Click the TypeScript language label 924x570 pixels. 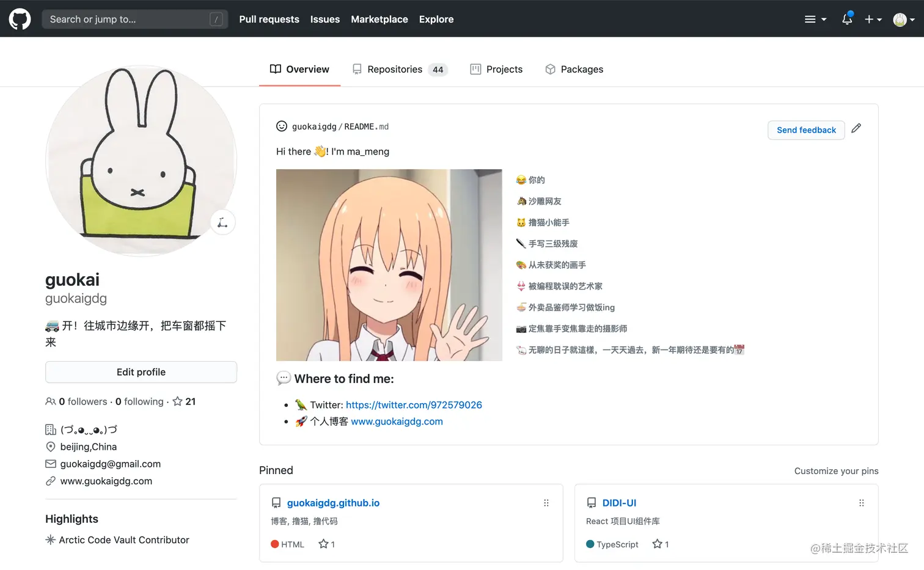coord(617,544)
